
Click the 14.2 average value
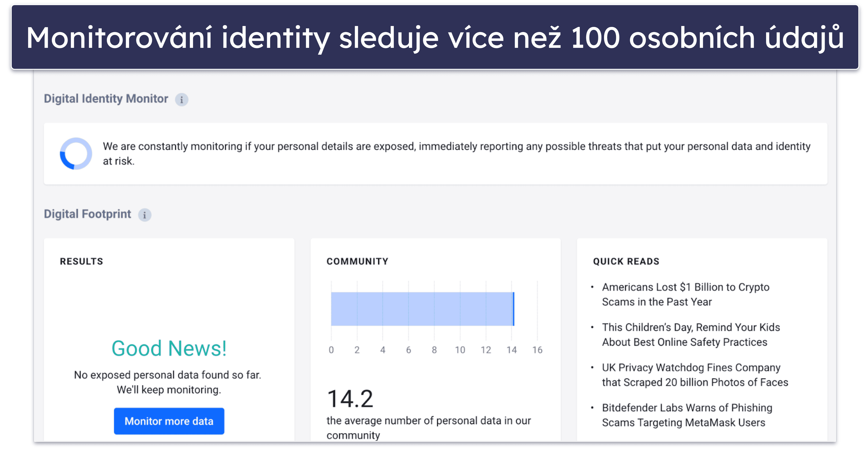pos(350,399)
